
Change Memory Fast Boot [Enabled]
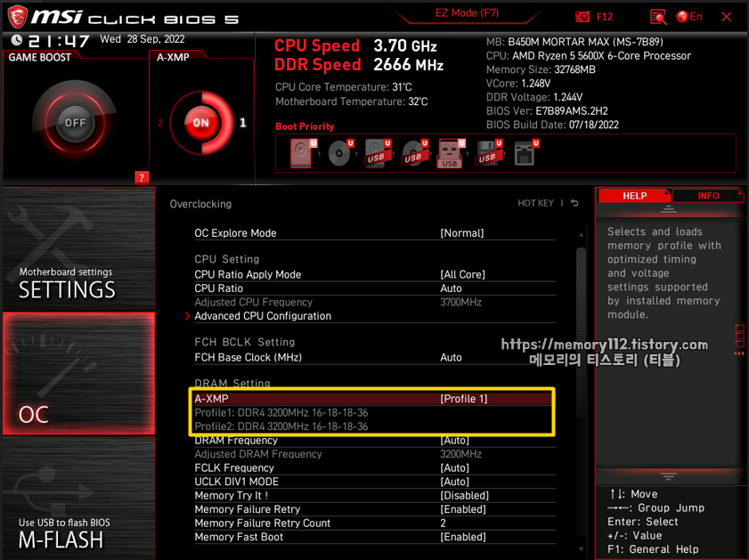coord(375,537)
